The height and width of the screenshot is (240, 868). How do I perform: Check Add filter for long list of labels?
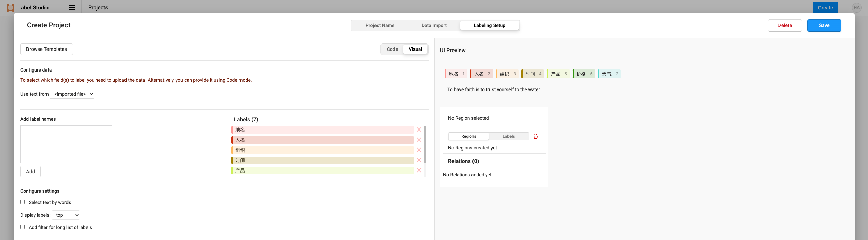coord(23,227)
